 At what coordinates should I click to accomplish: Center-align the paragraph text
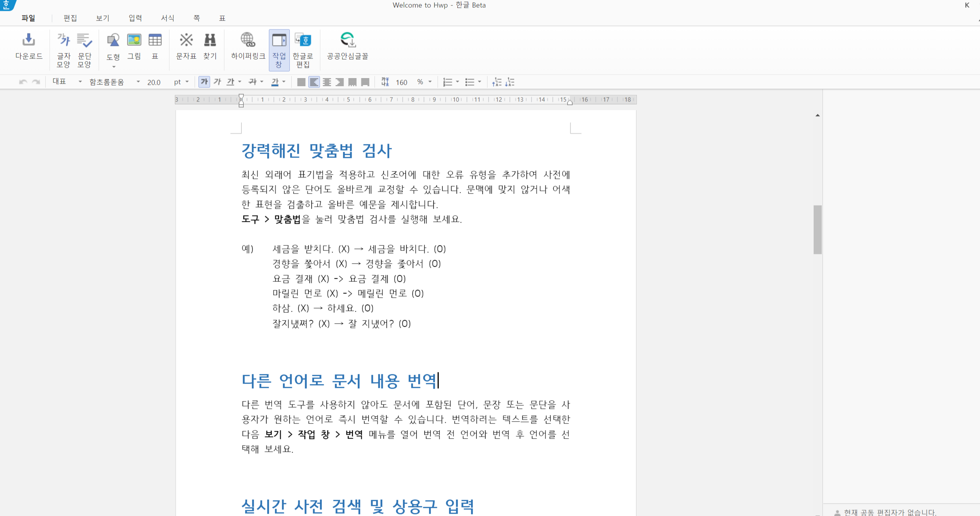[x=327, y=82]
